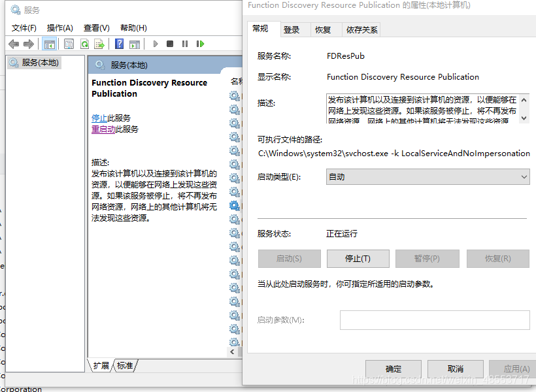Image resolution: width=536 pixels, height=392 pixels.
Task: Click the highlighted blue gear service row icon
Action: click(x=235, y=205)
